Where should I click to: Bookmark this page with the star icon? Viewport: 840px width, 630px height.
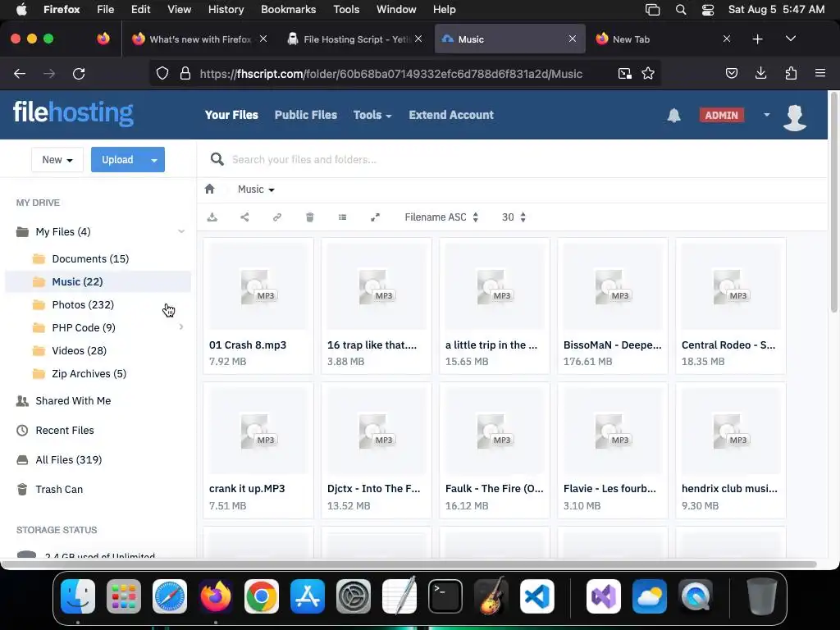(x=648, y=73)
